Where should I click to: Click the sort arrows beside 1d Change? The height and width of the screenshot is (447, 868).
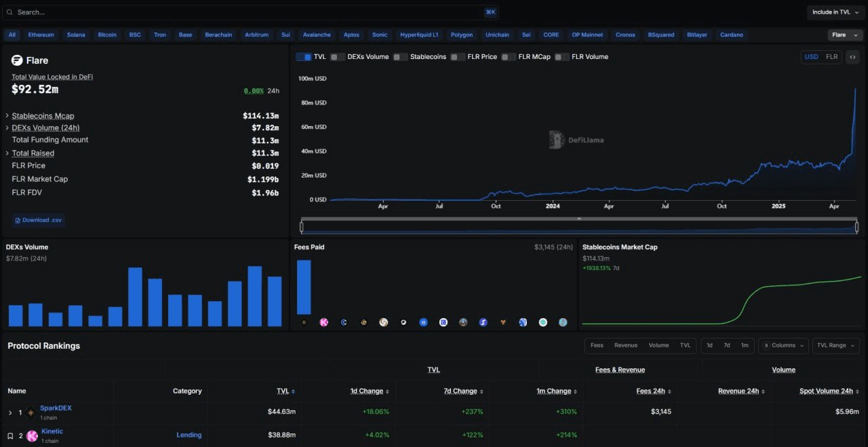pyautogui.click(x=387, y=391)
